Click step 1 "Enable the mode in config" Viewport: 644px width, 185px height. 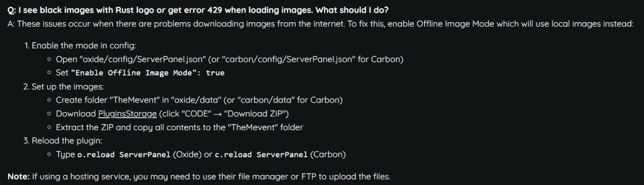tap(79, 46)
